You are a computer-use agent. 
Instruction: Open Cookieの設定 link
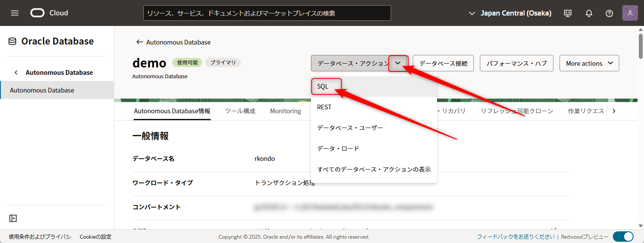click(96, 237)
